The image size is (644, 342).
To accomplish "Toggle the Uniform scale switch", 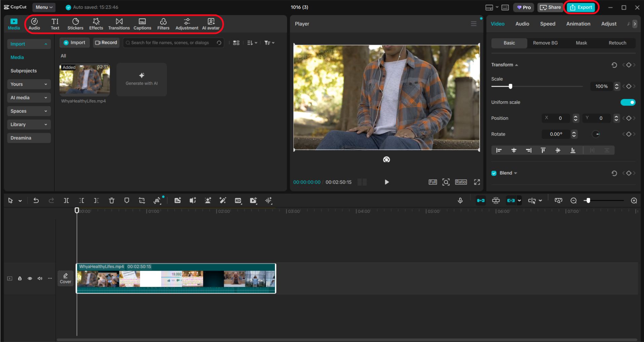I will click(628, 102).
